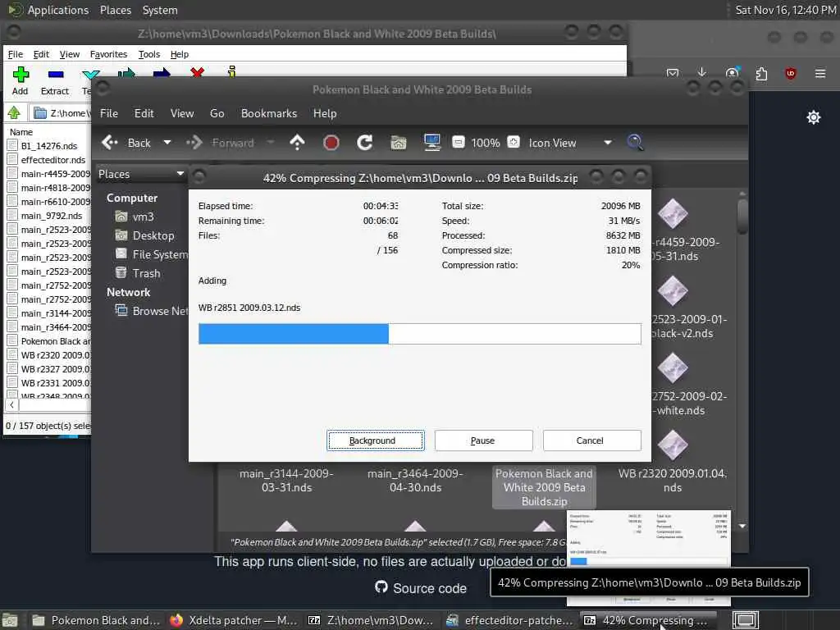The image size is (840, 630).
Task: Select main_r3464-2009-04-30.nds file icon
Action: 415,481
